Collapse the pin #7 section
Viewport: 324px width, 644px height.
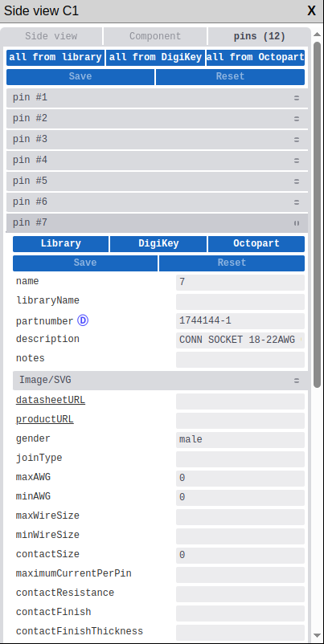point(157,223)
